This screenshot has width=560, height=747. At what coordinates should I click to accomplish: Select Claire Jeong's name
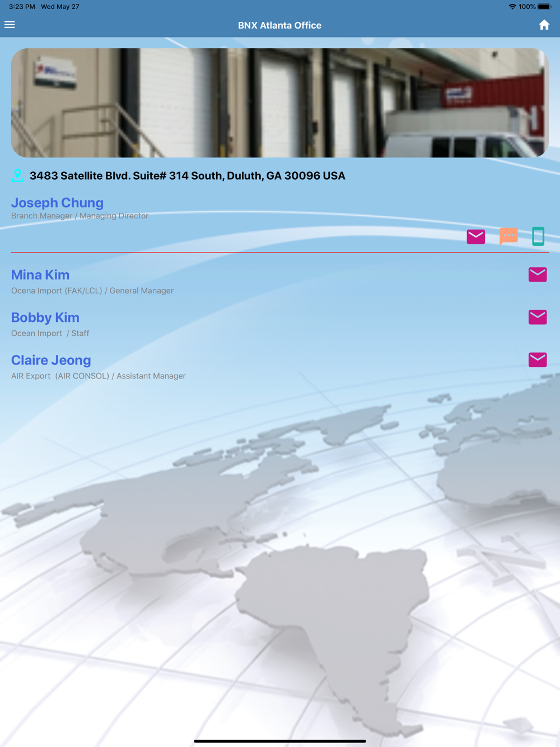[51, 360]
